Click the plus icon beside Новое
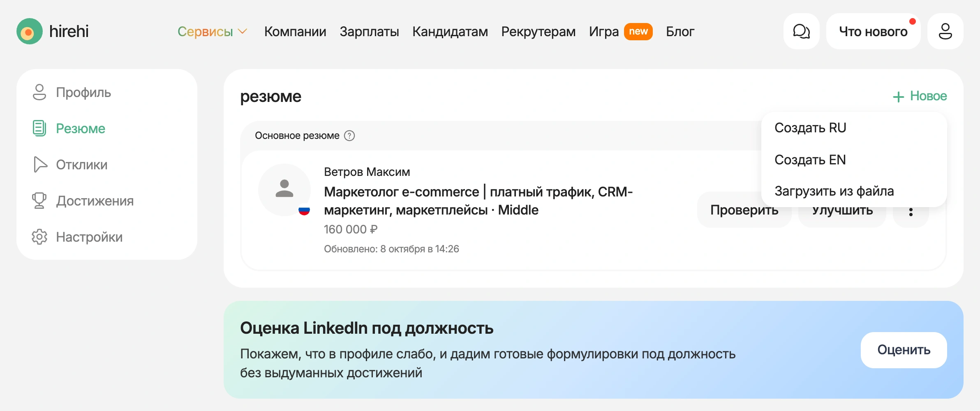 (898, 97)
